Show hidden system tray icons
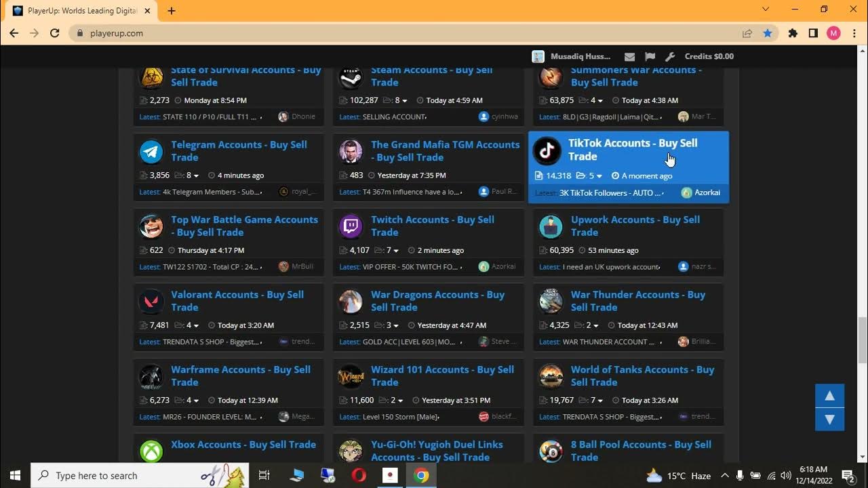This screenshot has width=868, height=488. point(724,475)
